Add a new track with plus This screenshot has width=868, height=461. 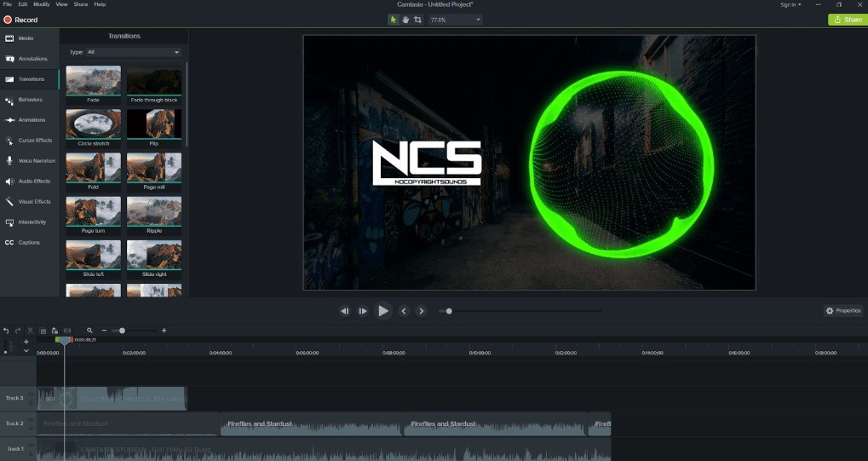26,342
